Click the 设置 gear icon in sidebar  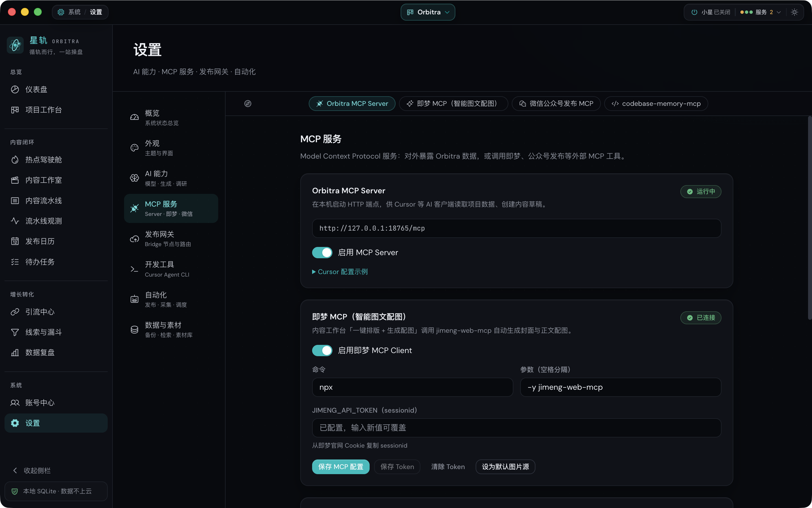click(15, 423)
